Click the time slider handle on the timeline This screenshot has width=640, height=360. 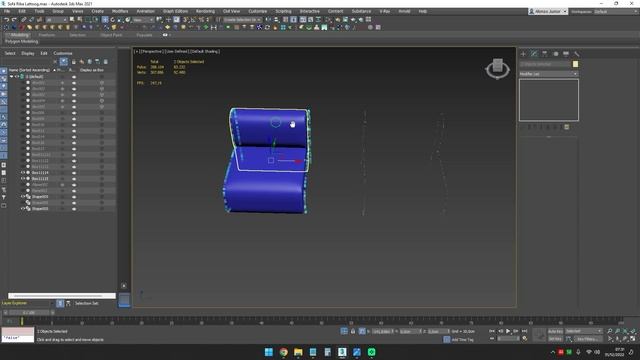tap(28, 312)
